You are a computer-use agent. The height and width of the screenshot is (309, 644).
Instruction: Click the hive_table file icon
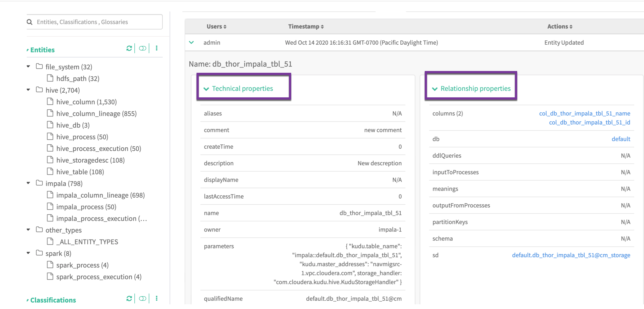(50, 171)
